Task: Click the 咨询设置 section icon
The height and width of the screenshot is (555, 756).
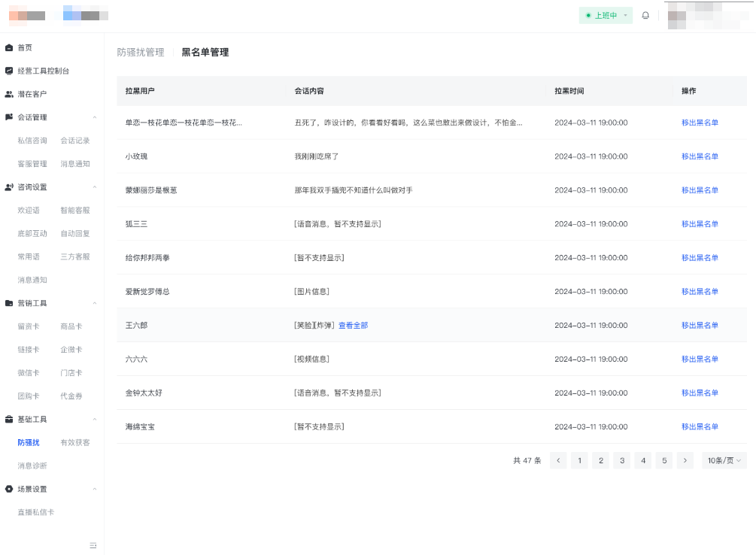Action: [10, 187]
